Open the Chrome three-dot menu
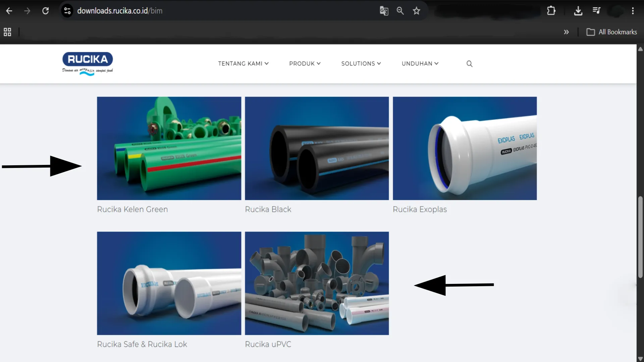 pyautogui.click(x=633, y=11)
